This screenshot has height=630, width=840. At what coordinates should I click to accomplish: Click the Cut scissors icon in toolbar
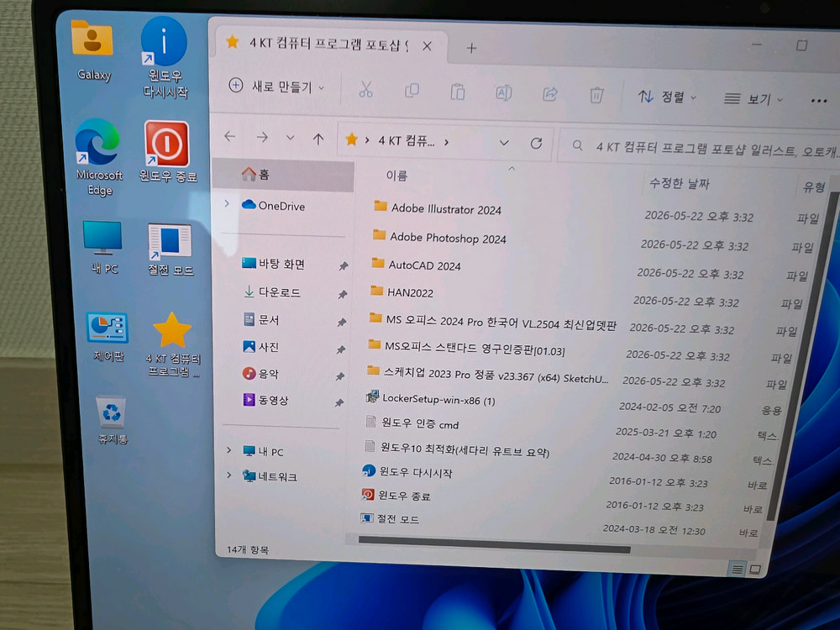[366, 90]
